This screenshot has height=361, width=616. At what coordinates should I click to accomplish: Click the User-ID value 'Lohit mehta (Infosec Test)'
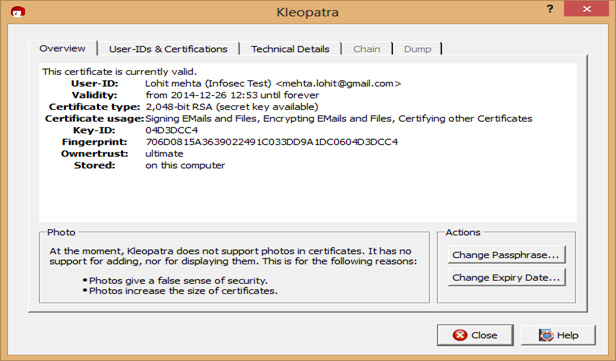point(208,84)
